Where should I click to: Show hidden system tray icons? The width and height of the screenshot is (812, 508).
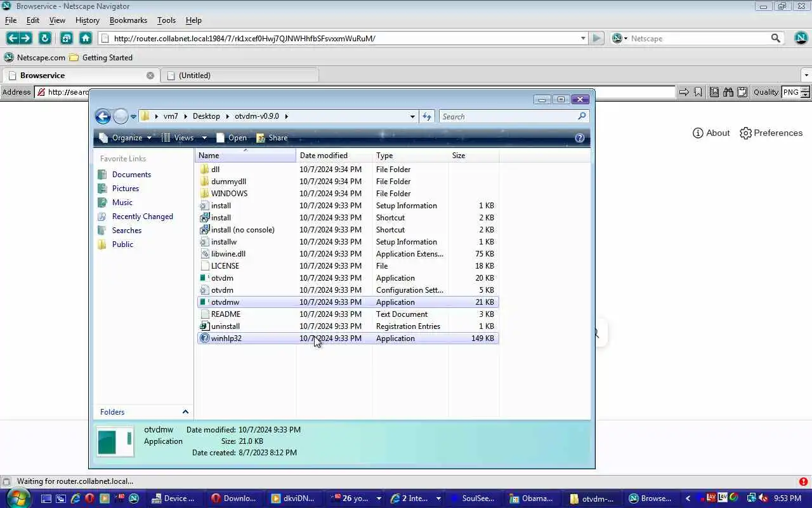pyautogui.click(x=688, y=498)
